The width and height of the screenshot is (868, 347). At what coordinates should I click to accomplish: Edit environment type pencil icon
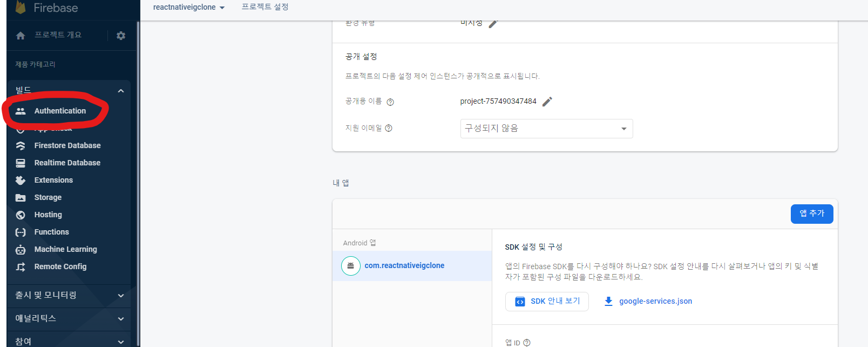pyautogui.click(x=493, y=23)
